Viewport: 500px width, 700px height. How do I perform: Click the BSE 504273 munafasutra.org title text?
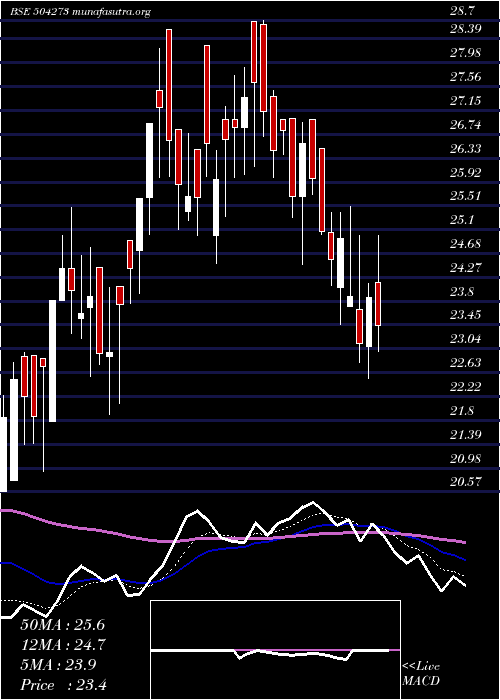point(80,12)
